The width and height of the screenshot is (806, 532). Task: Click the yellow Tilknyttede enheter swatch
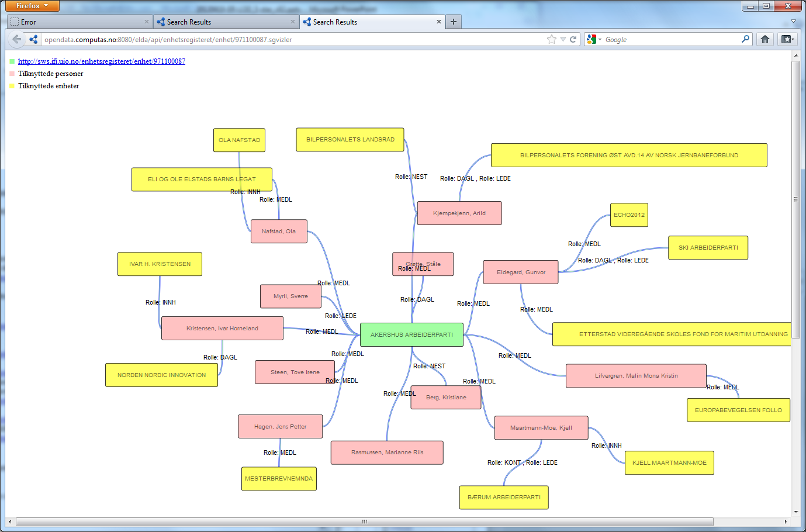coord(12,86)
